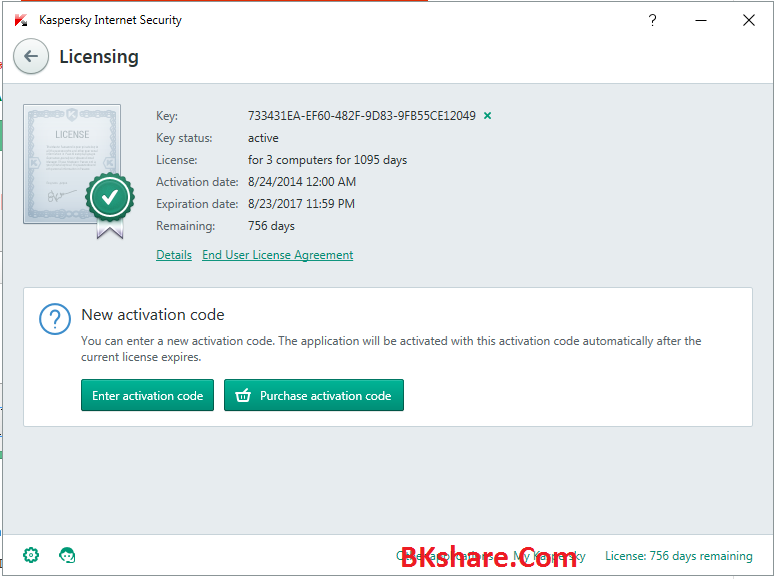777x579 pixels.
Task: Open help with the question mark icon
Action: point(652,20)
